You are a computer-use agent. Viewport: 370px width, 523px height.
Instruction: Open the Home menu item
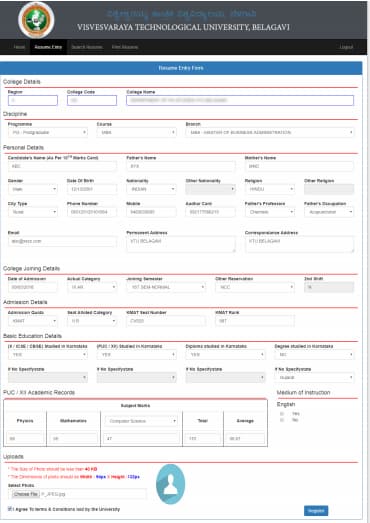click(x=19, y=47)
